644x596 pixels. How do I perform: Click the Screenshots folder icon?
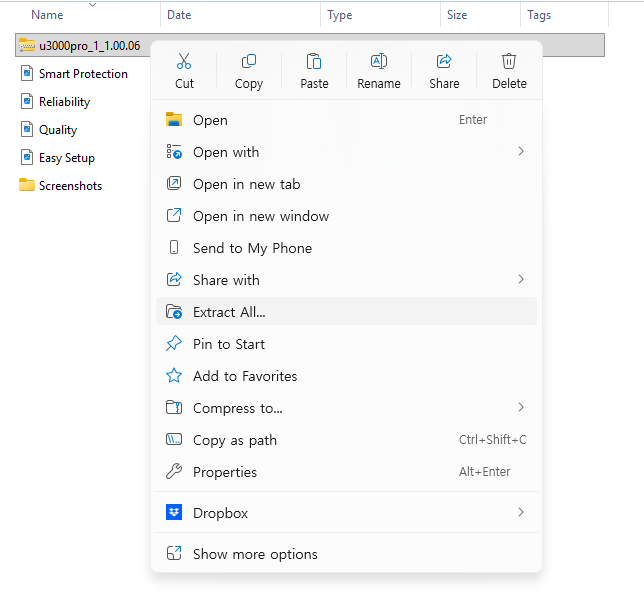(x=27, y=185)
